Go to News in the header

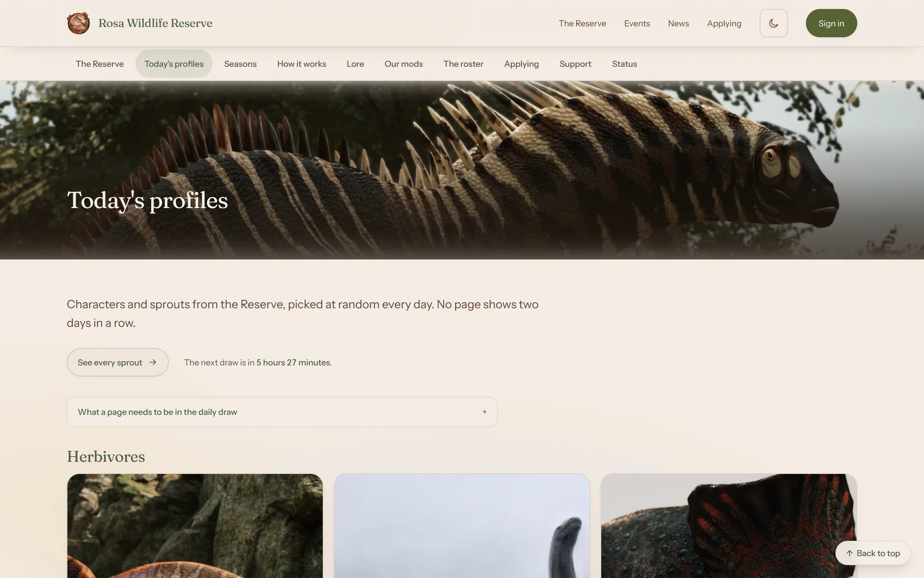point(679,23)
